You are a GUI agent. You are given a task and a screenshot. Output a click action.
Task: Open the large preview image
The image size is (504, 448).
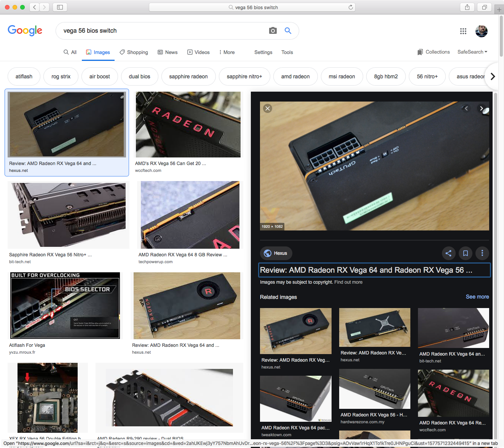[x=374, y=166]
